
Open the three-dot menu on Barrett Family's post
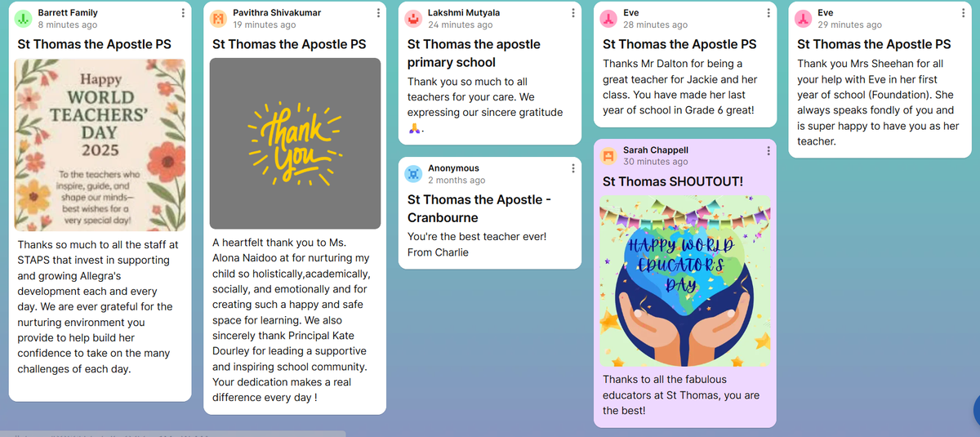(181, 14)
